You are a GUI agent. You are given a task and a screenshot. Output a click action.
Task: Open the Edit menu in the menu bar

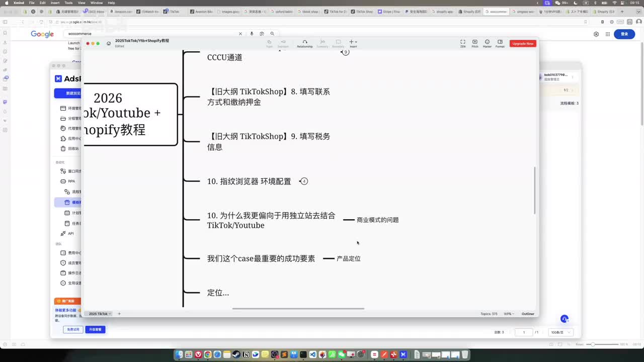point(43,3)
